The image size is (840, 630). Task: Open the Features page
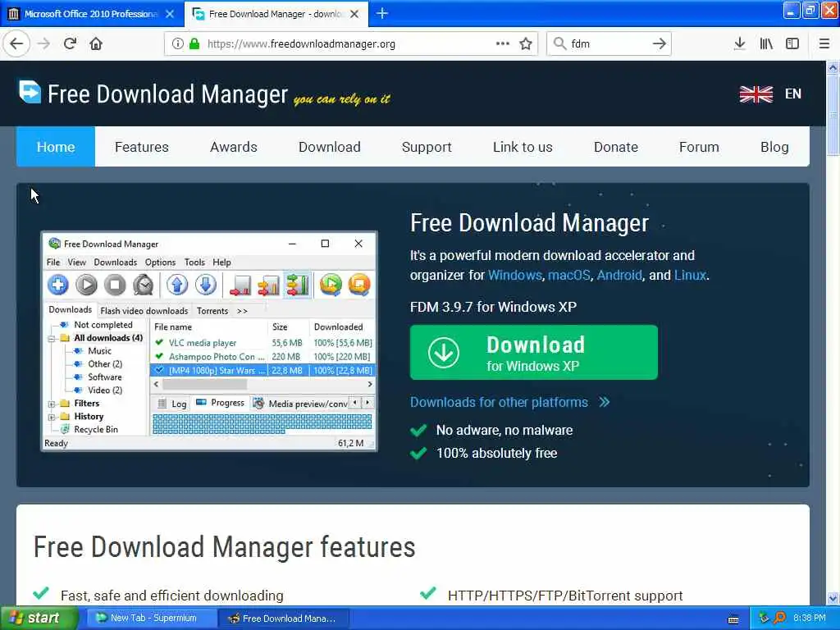click(141, 147)
